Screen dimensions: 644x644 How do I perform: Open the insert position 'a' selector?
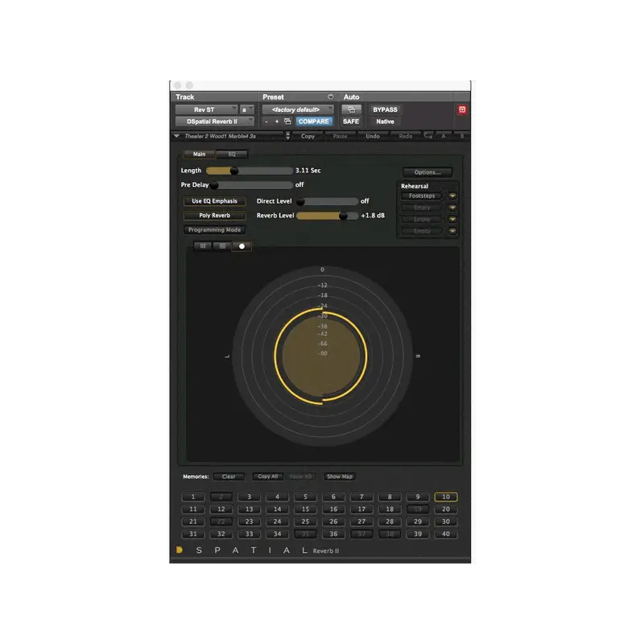coord(247,109)
